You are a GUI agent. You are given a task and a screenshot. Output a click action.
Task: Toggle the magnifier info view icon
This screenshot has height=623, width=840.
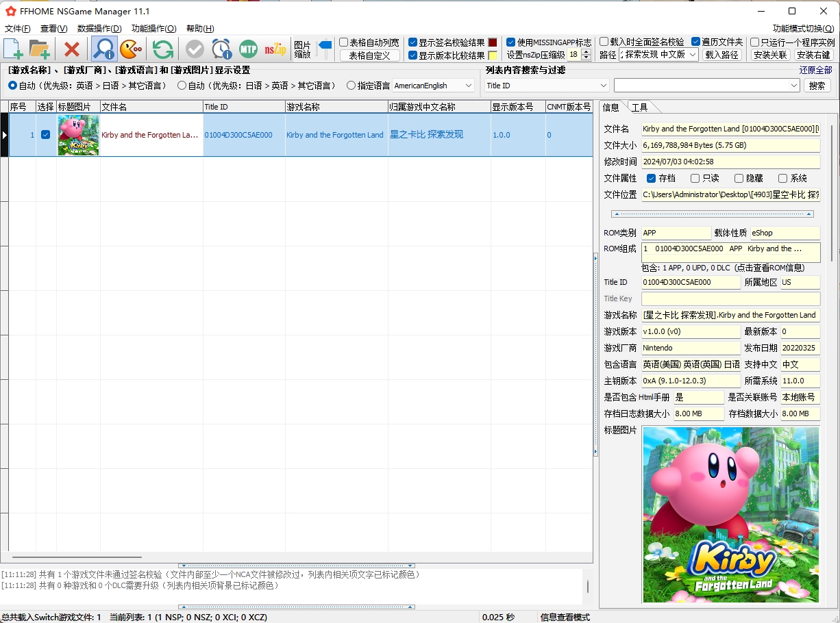(104, 49)
